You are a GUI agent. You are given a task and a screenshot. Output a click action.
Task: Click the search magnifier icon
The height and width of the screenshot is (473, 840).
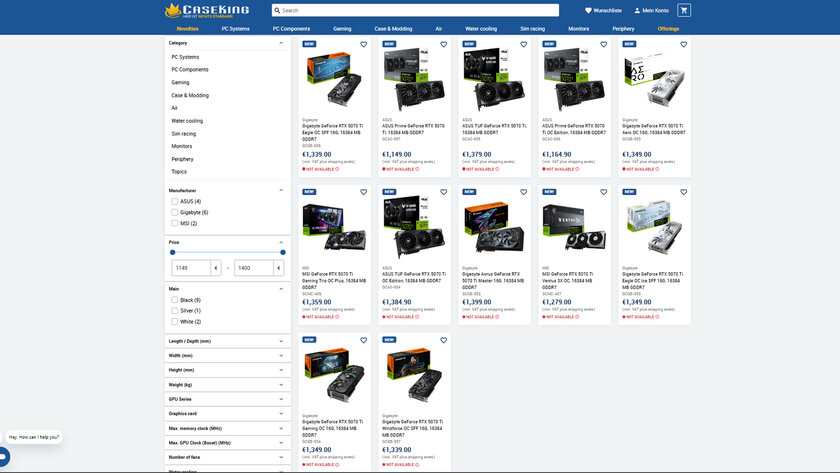pyautogui.click(x=277, y=10)
